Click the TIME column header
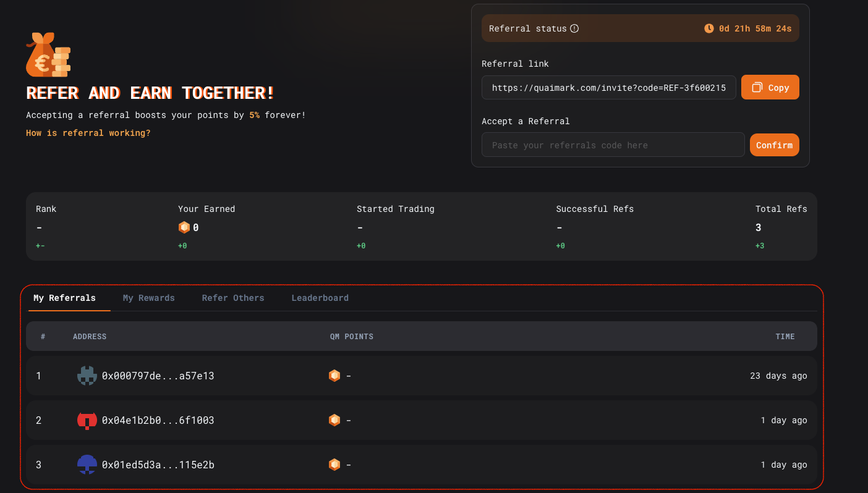This screenshot has height=493, width=868. pyautogui.click(x=785, y=337)
